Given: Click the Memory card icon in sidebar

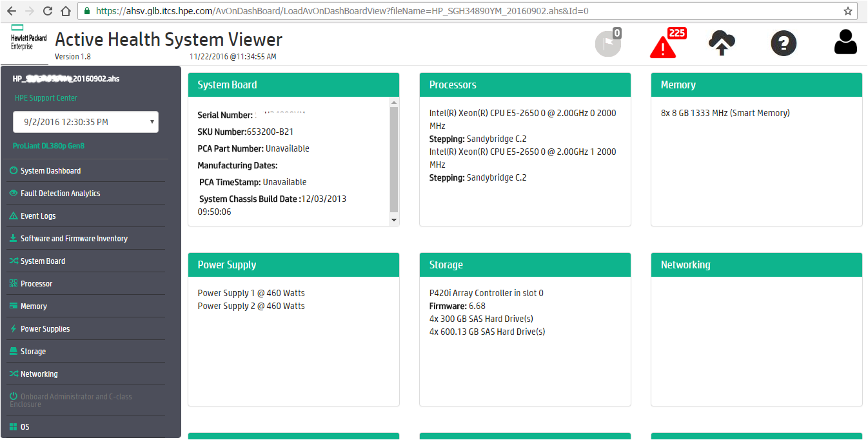Looking at the screenshot, I should point(14,306).
